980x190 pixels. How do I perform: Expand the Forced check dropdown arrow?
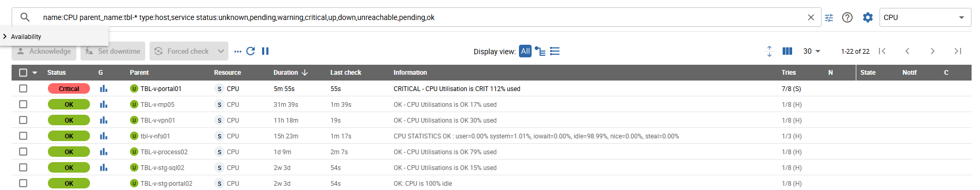pos(221,51)
